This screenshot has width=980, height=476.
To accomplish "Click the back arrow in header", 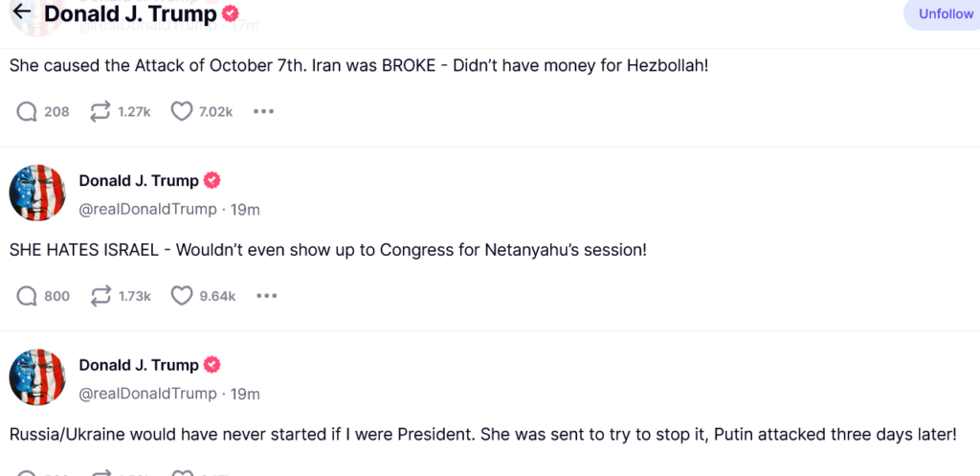I will pyautogui.click(x=21, y=13).
